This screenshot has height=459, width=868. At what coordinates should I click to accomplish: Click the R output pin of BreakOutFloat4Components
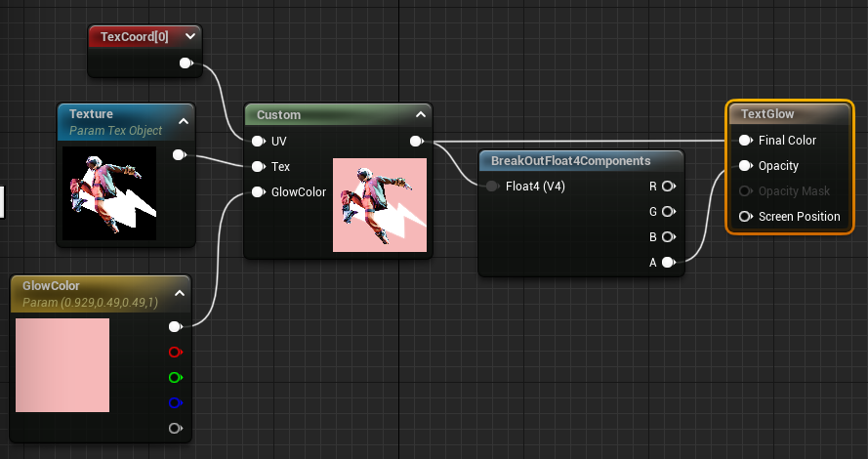tap(668, 186)
